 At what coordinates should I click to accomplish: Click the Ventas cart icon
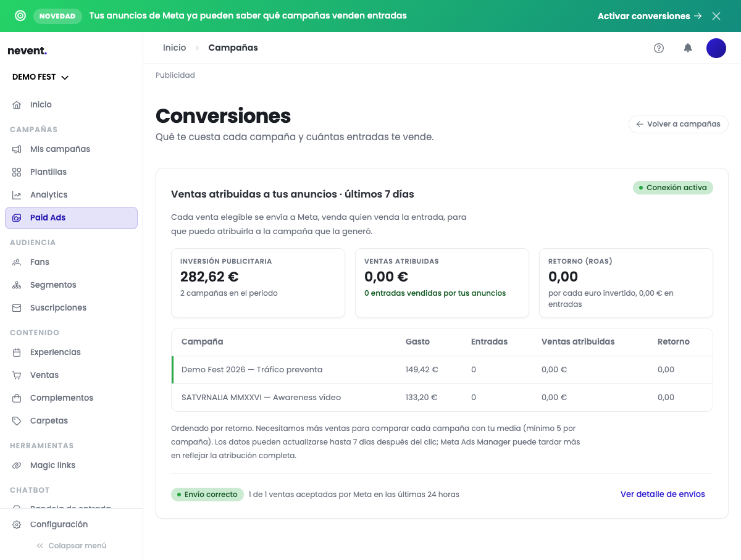(x=17, y=375)
